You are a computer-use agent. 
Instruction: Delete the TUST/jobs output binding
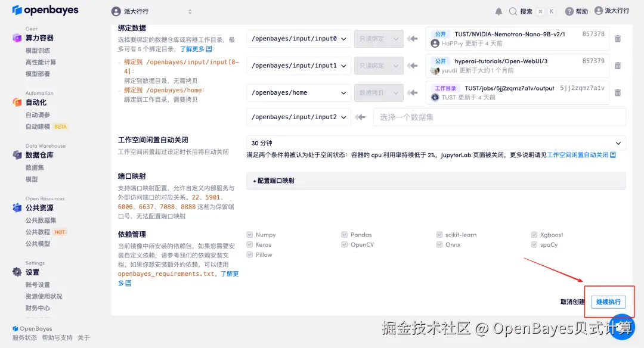coord(618,93)
